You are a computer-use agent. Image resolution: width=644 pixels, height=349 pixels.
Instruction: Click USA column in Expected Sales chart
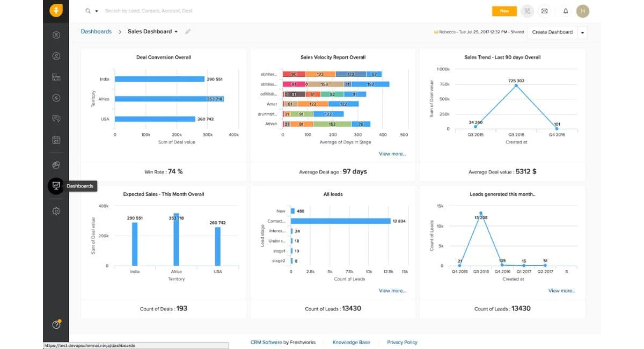point(217,246)
